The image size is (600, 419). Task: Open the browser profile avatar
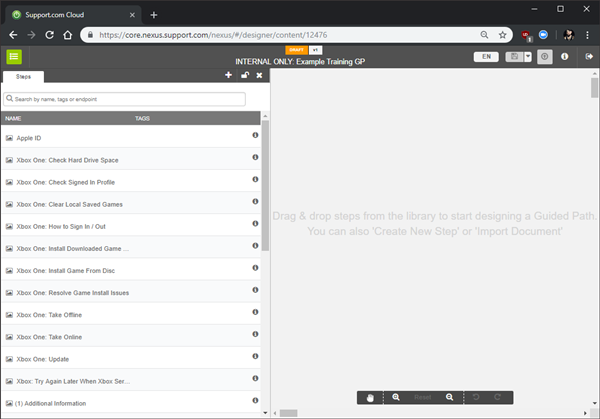569,35
